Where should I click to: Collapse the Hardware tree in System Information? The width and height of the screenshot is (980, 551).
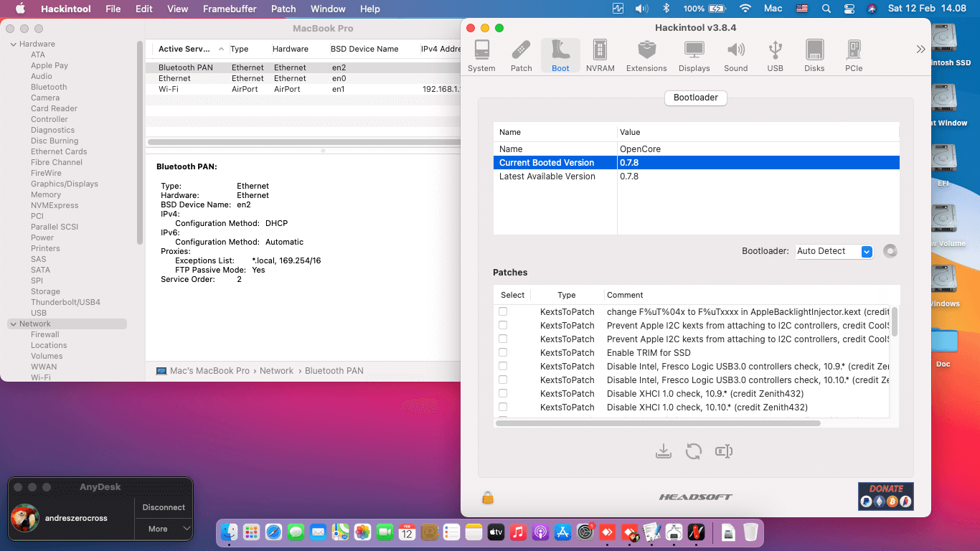(x=13, y=44)
